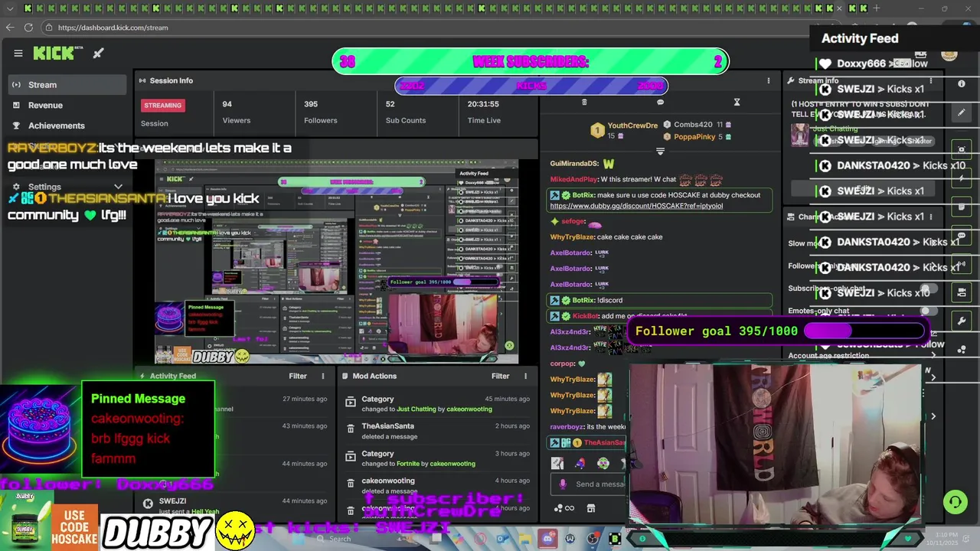Click the microphone icon in message box

point(563,484)
